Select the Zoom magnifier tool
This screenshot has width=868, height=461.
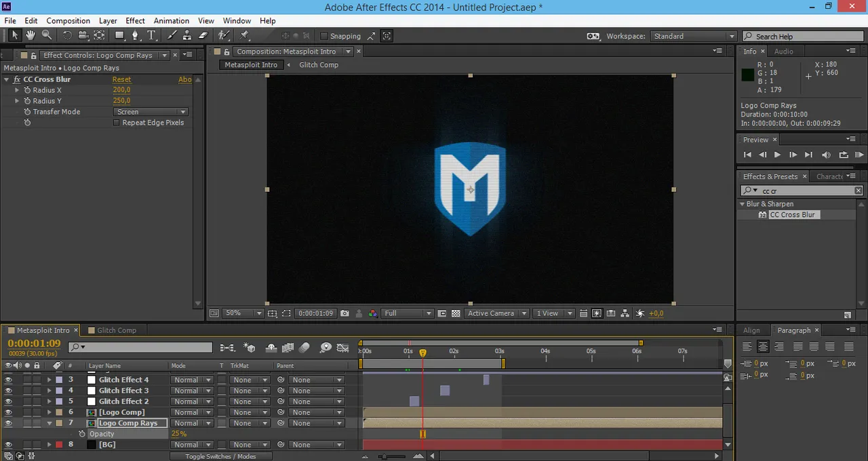(x=47, y=35)
